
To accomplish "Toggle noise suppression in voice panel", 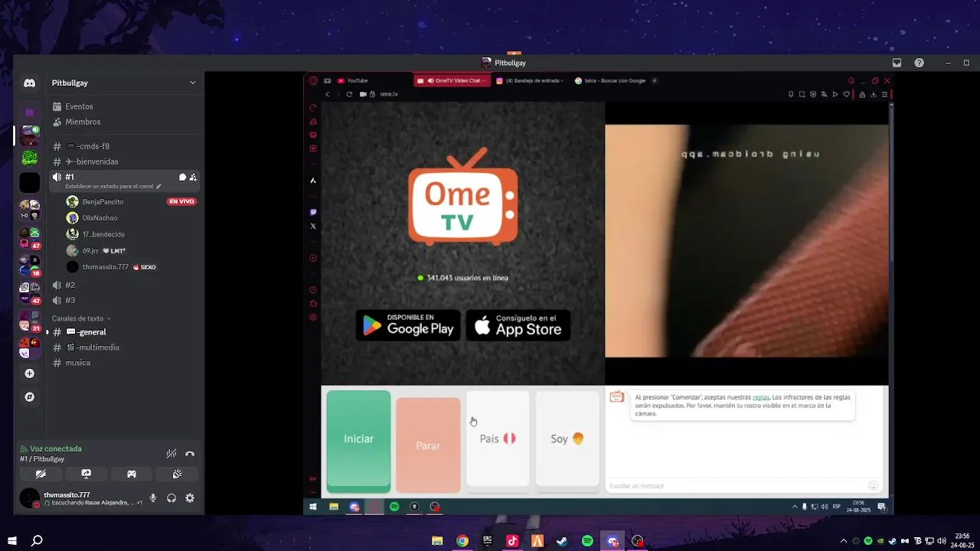I will pyautogui.click(x=171, y=454).
